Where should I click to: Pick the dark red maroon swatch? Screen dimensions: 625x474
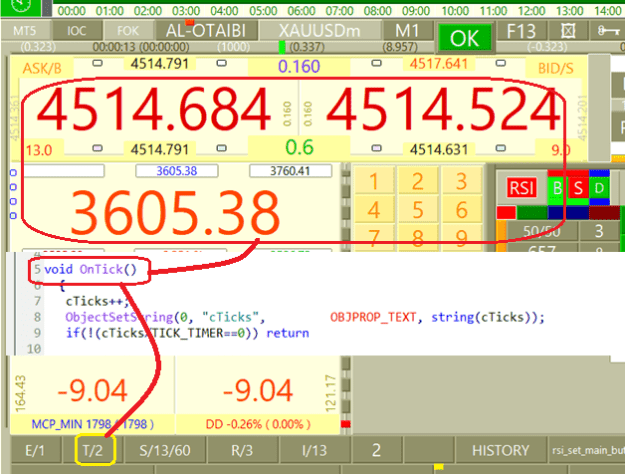(x=604, y=212)
